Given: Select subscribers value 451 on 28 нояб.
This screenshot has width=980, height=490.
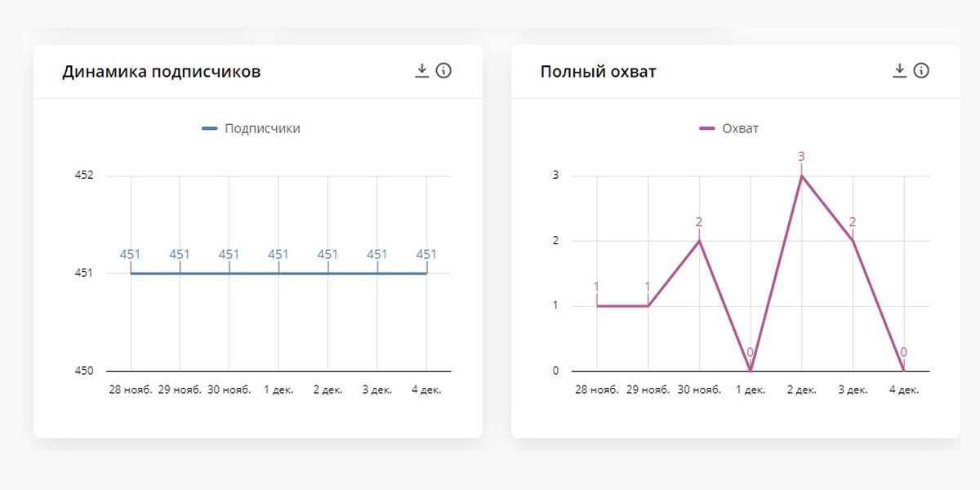Looking at the screenshot, I should pyautogui.click(x=130, y=254).
